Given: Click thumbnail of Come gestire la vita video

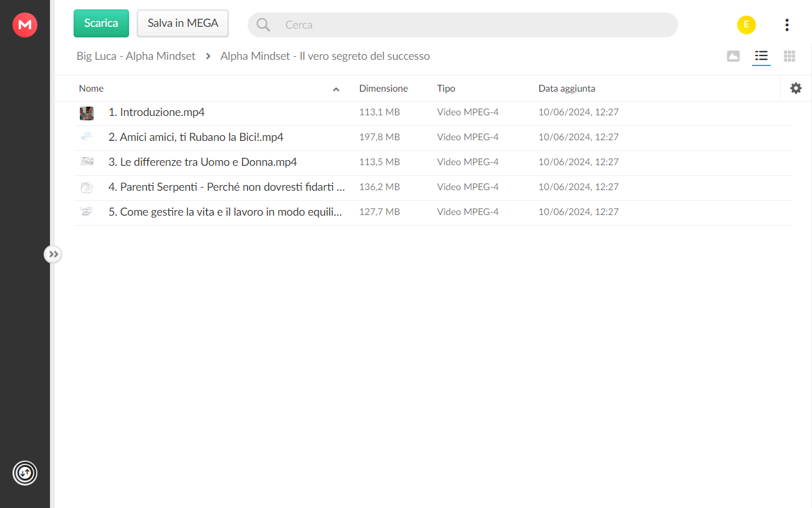Looking at the screenshot, I should pyautogui.click(x=87, y=212).
